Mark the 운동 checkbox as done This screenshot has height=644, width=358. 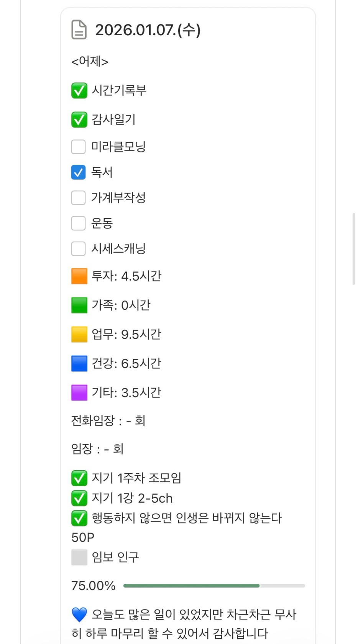click(x=78, y=223)
